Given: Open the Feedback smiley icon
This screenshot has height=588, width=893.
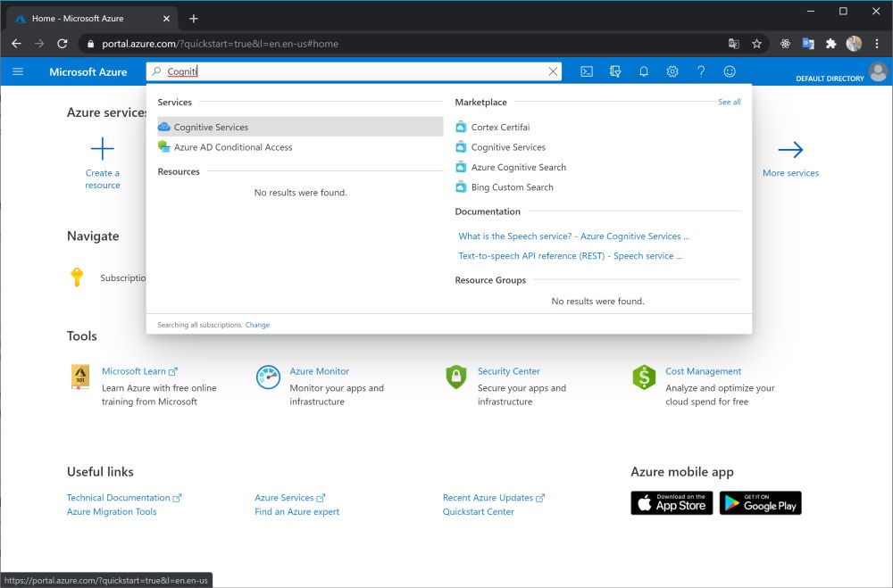Looking at the screenshot, I should click(x=730, y=71).
